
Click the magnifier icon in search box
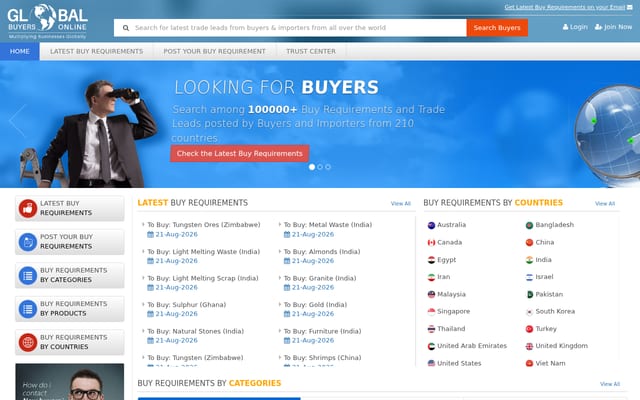(x=126, y=28)
